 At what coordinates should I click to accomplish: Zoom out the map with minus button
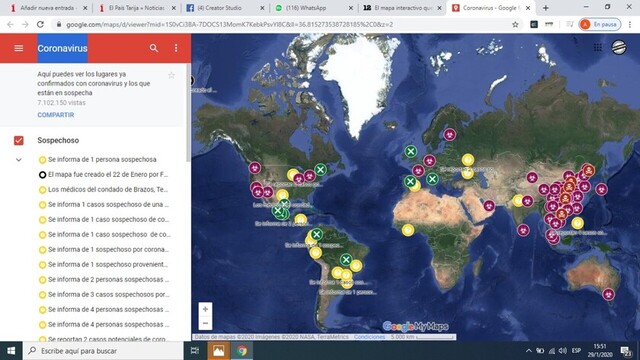click(205, 323)
